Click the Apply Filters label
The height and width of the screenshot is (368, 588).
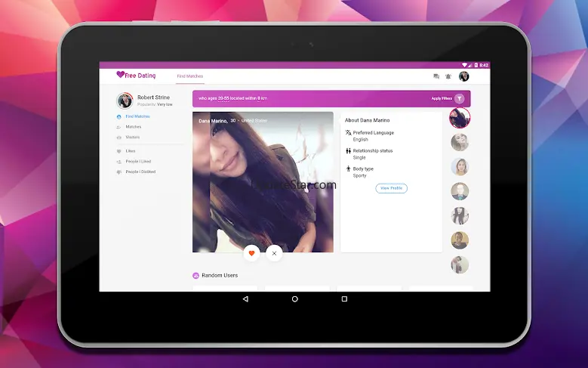(442, 98)
